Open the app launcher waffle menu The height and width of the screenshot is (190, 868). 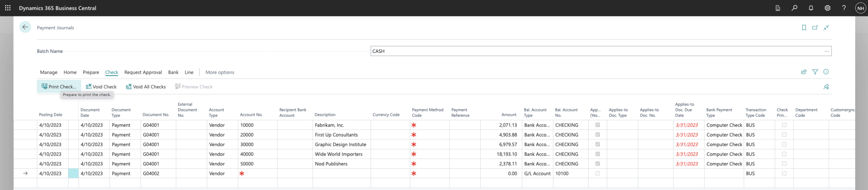(x=8, y=8)
